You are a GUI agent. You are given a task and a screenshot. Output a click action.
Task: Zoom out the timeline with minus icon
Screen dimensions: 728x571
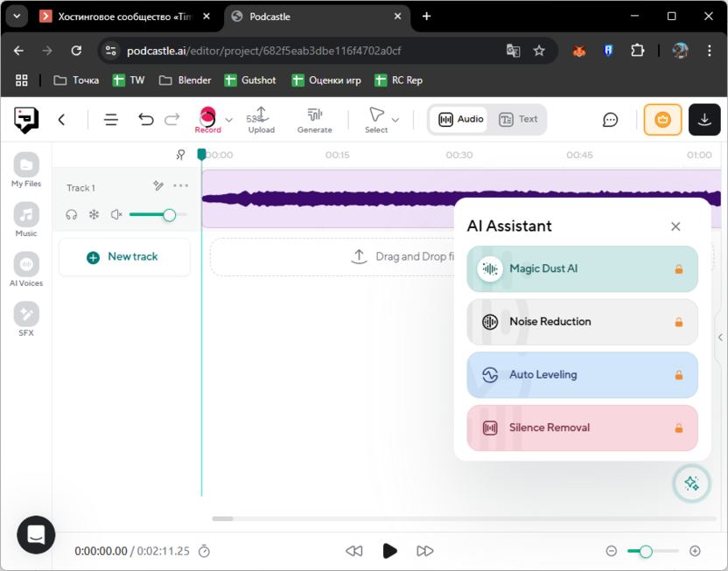(612, 551)
